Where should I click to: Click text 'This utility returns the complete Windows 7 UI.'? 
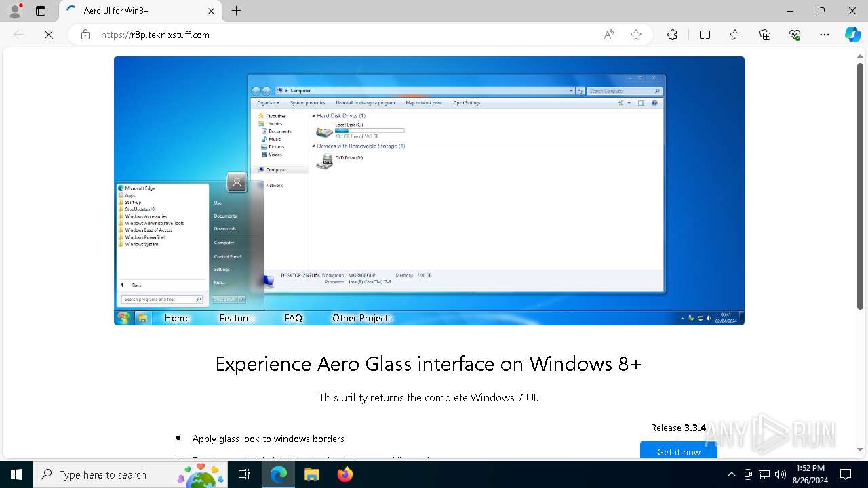tap(429, 398)
